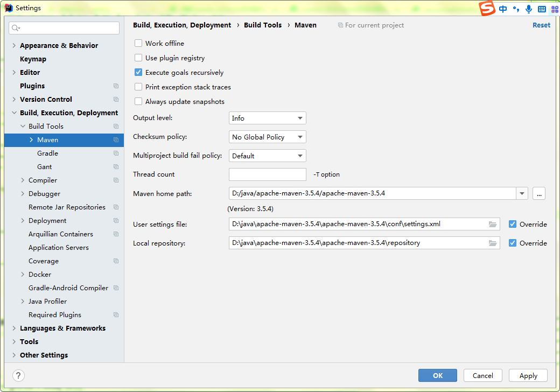Enable Print exception stack traces

click(x=138, y=87)
